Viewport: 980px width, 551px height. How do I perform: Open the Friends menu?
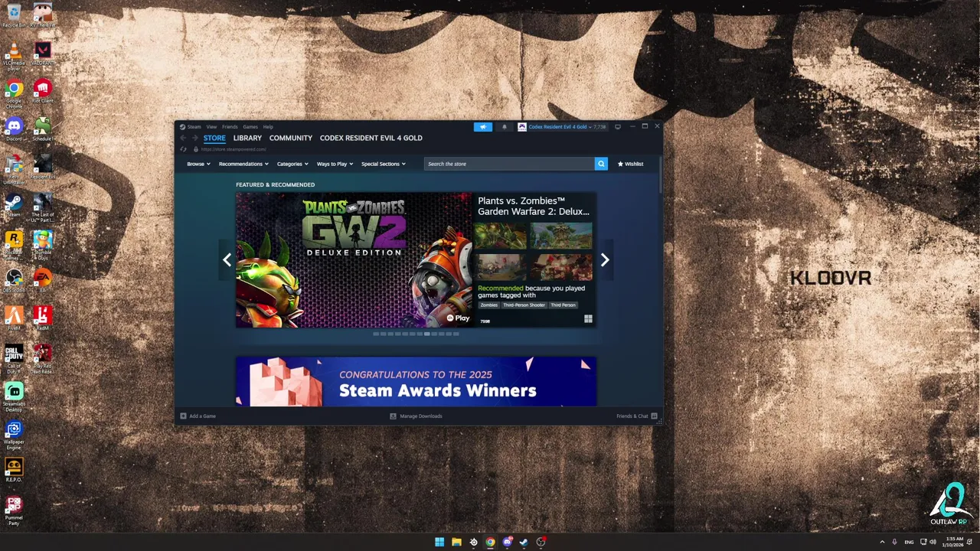pos(230,127)
